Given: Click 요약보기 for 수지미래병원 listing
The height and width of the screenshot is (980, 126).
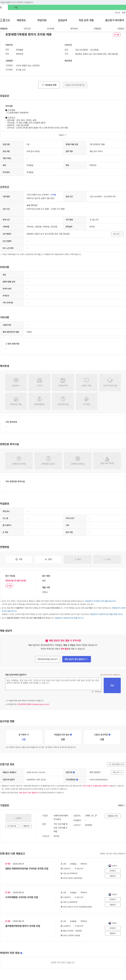Looking at the screenshot, I should (x=113, y=899).
